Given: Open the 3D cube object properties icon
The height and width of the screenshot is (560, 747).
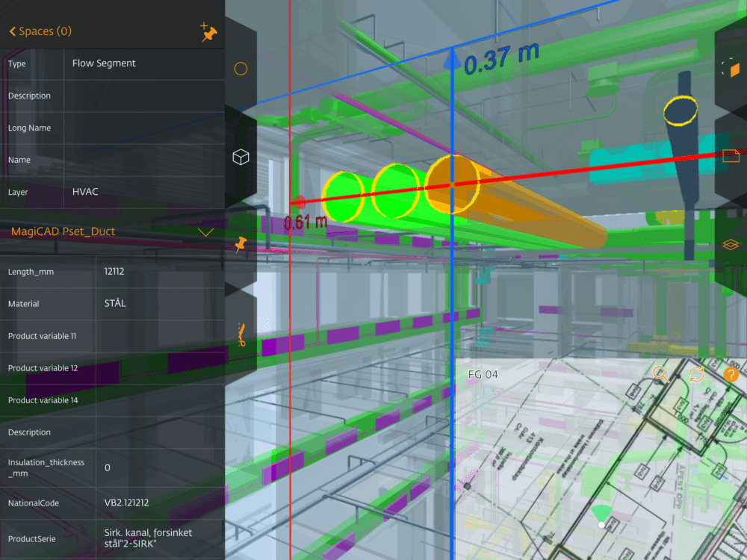Looking at the screenshot, I should pos(241,157).
